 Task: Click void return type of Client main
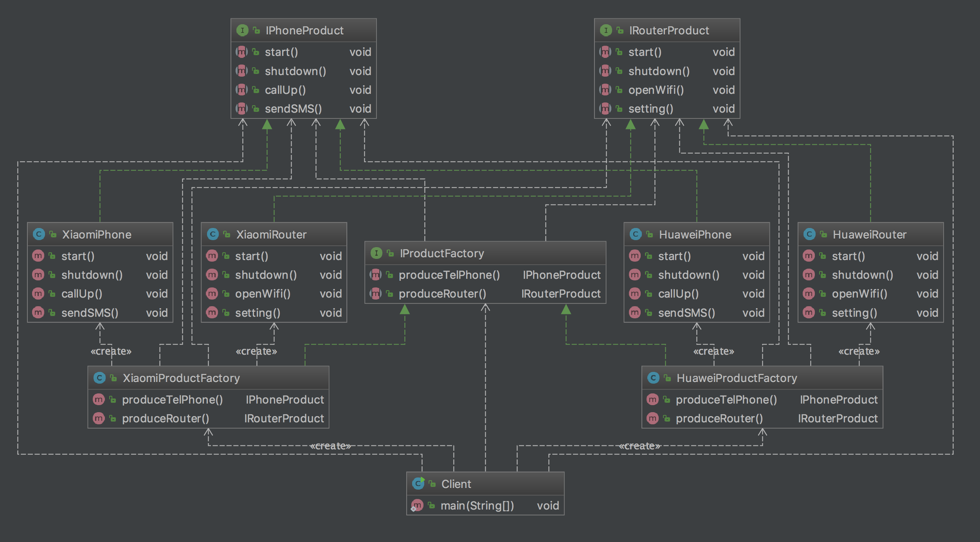(548, 506)
